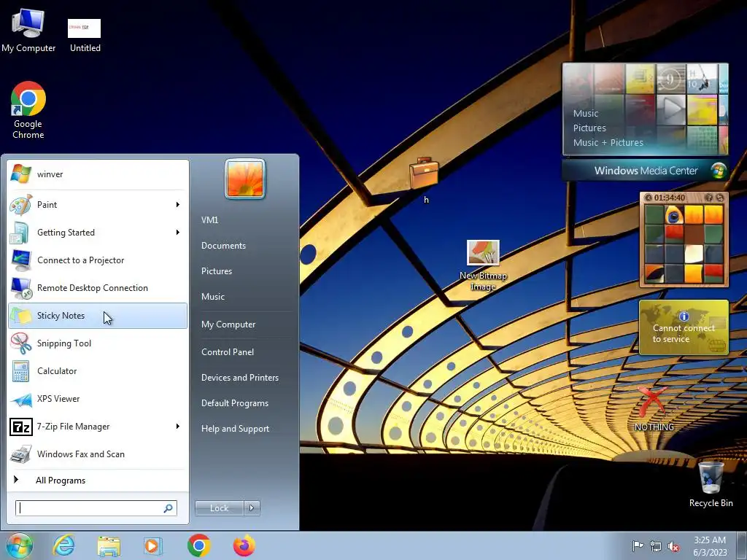Screen dimensions: 747x560
Task: Open Calculator from the Start menu
Action: 98,371
